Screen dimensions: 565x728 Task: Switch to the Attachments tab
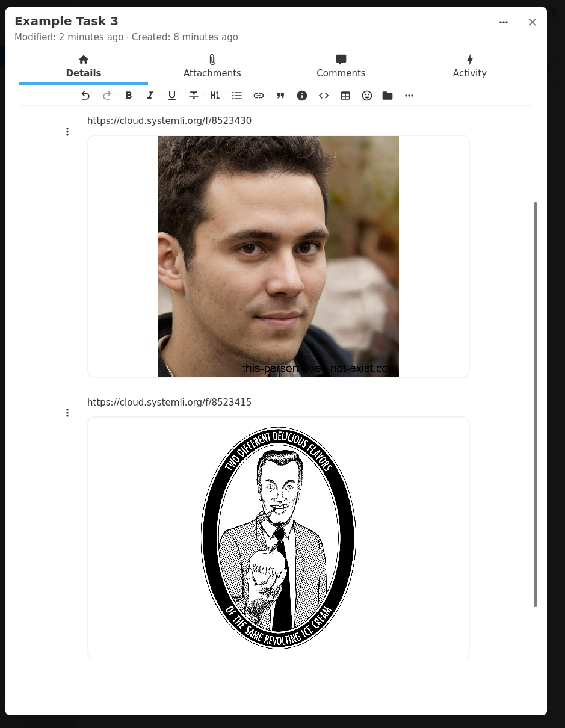(212, 66)
